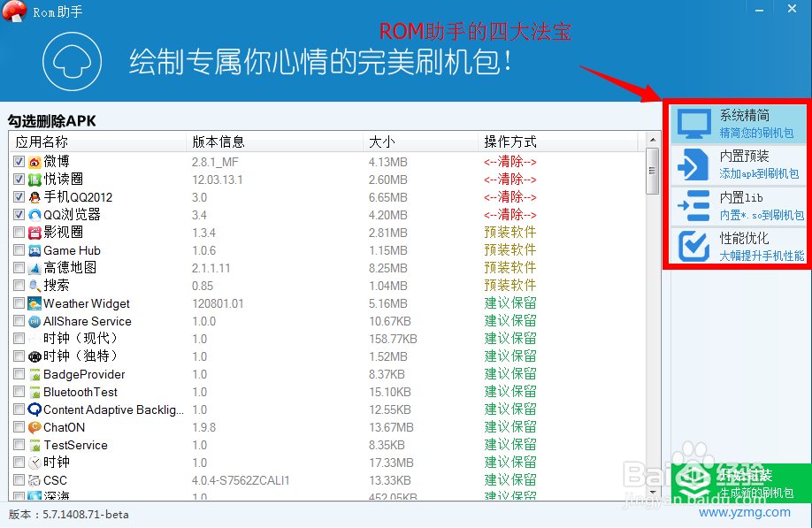Click the BluetoothTest android icon
The width and height of the screenshot is (812, 528).
34,392
